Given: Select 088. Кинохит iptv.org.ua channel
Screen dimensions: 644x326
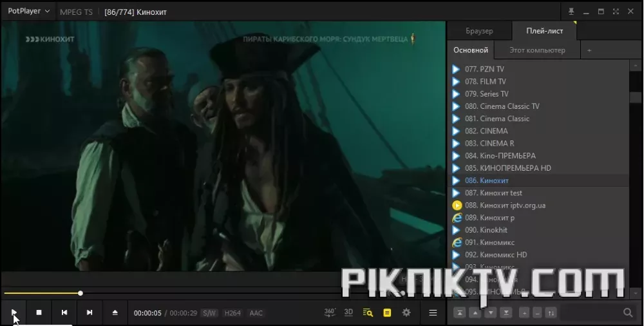Looking at the screenshot, I should point(538,205).
